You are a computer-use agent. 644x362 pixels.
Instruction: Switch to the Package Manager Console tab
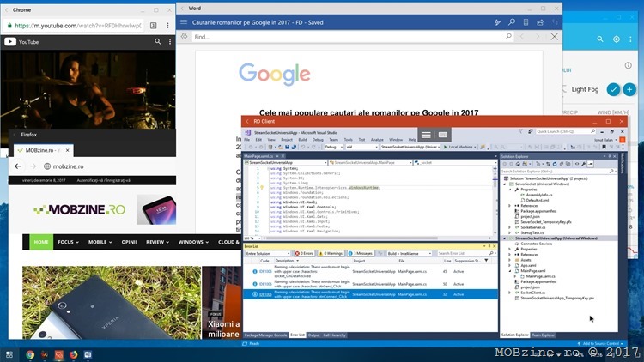(x=265, y=335)
